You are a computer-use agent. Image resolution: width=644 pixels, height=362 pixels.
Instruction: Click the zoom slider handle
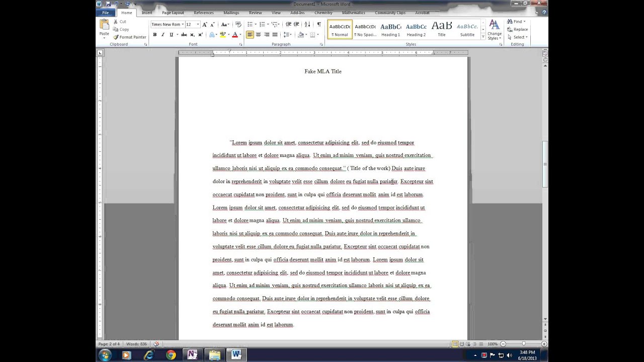523,344
